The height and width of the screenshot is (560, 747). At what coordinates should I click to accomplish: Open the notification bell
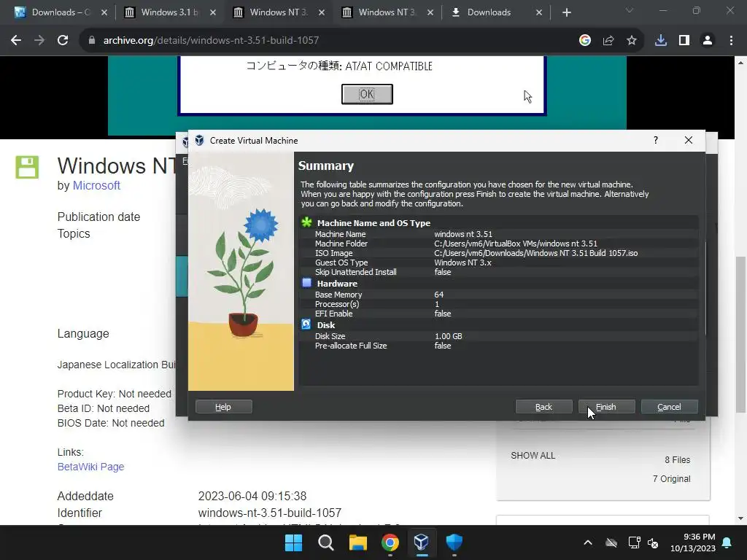pyautogui.click(x=727, y=542)
